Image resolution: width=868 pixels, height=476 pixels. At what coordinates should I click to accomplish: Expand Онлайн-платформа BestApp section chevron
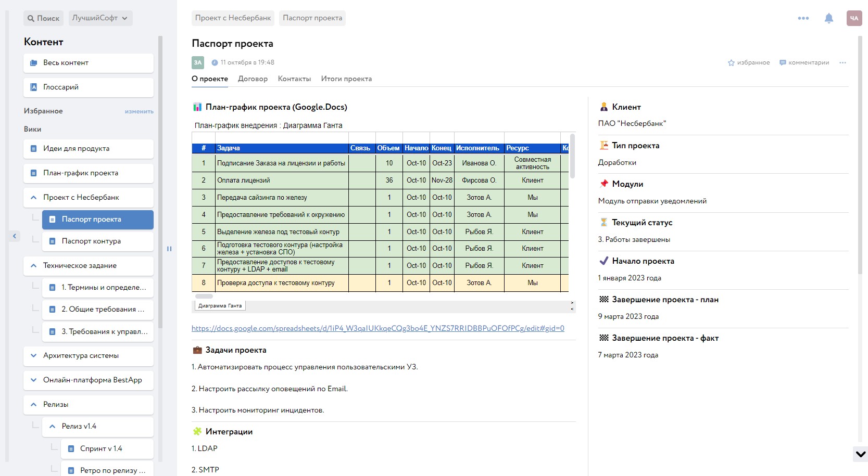[x=33, y=380]
